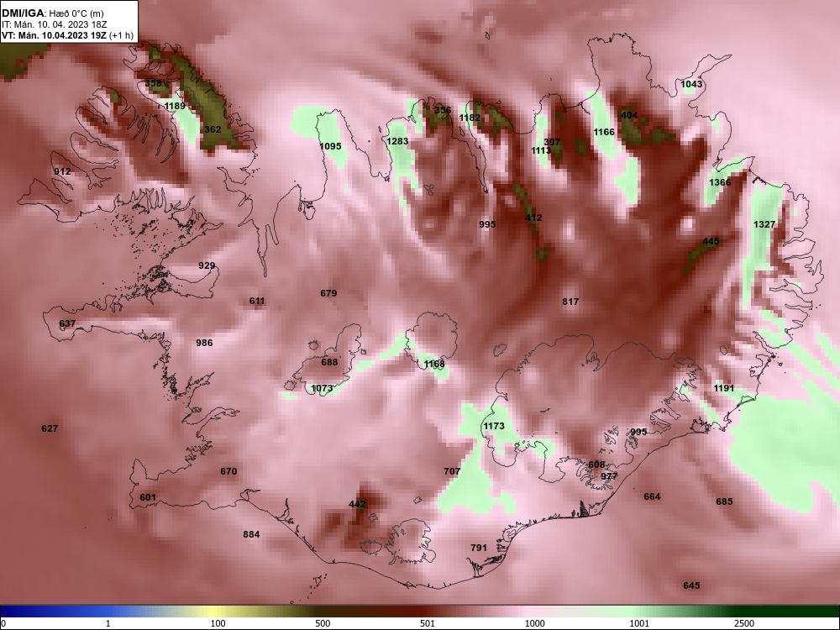Image resolution: width=840 pixels, height=630 pixels.
Task: Select the color scale label 500
Action: [323, 623]
